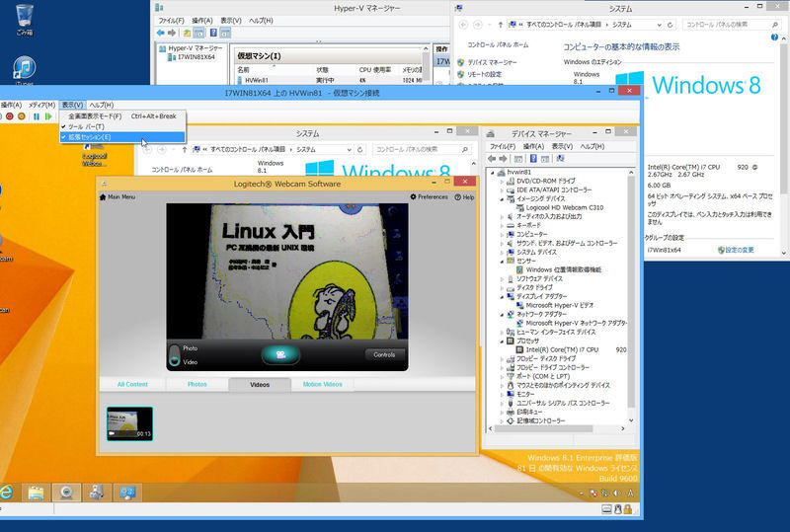Click the Help icon in Hyper-V Manager toolbar
This screenshot has height=532, width=790.
pyautogui.click(x=213, y=33)
